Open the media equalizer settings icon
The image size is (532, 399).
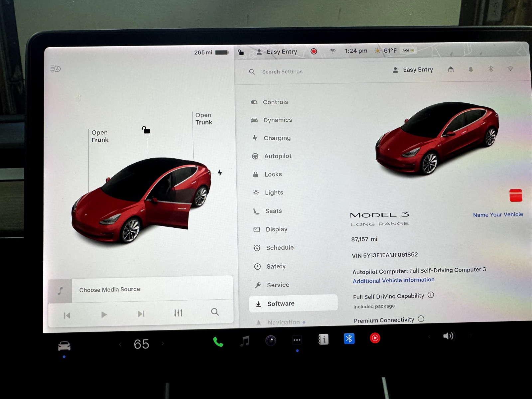coord(178,313)
